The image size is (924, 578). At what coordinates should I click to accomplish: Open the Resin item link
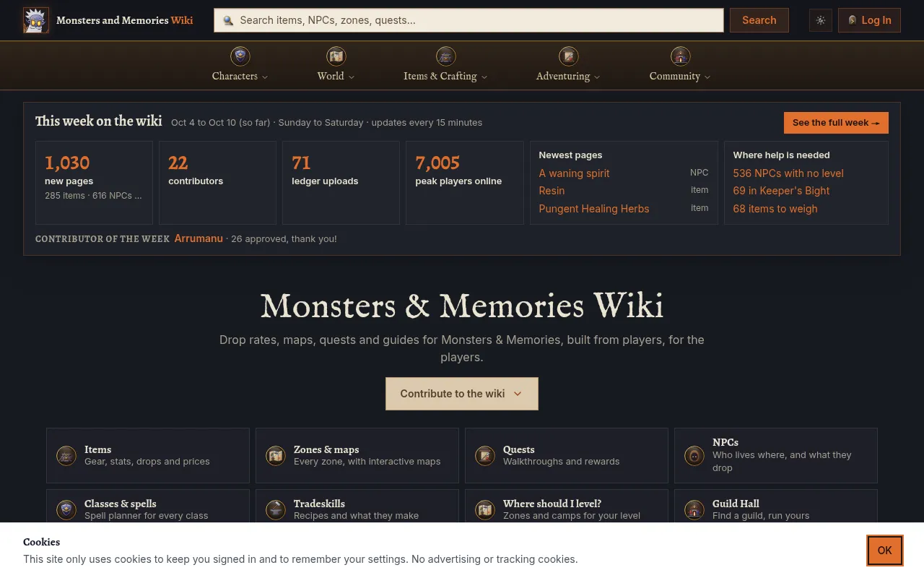pyautogui.click(x=552, y=191)
